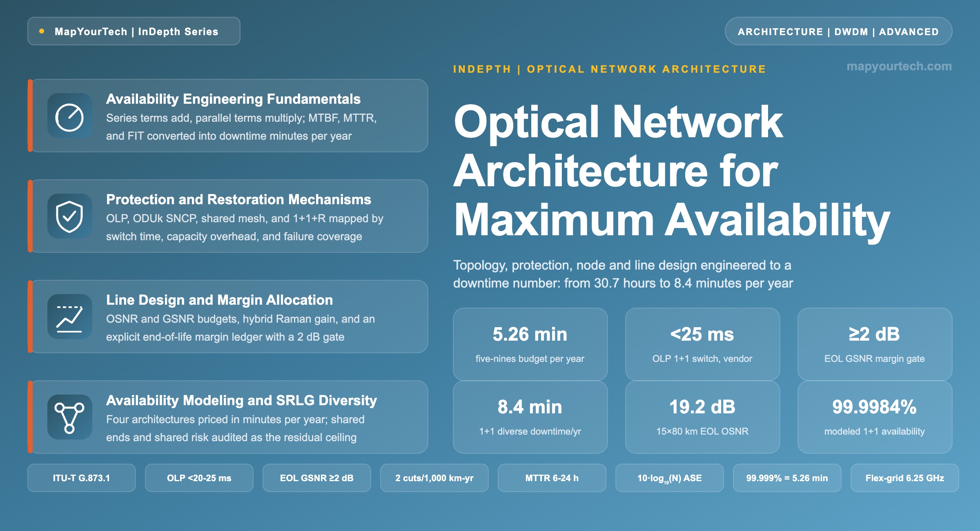Click the EOL GSNR margin gate label
Screen dimensions: 980x531
875,359
